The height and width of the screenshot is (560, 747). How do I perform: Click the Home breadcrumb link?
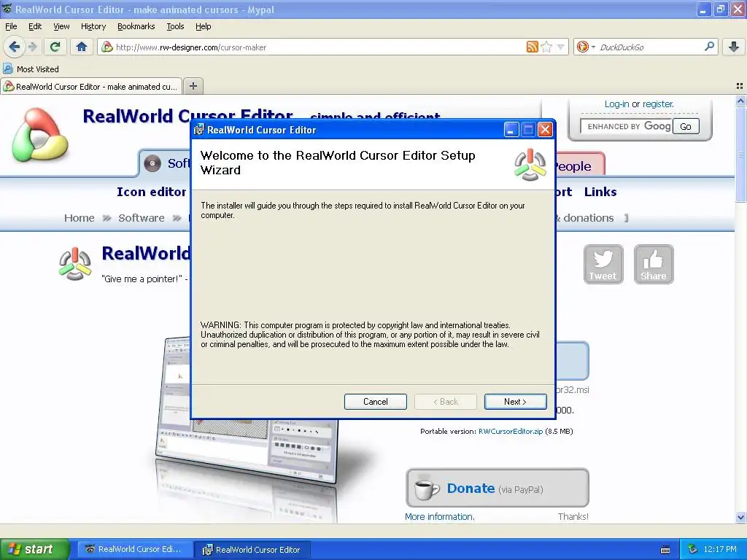click(79, 218)
